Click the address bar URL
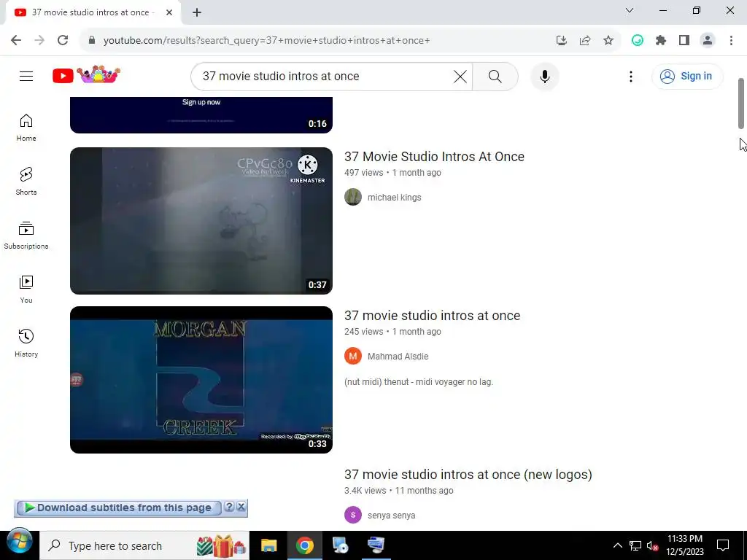The height and width of the screenshot is (560, 747). pos(267,41)
